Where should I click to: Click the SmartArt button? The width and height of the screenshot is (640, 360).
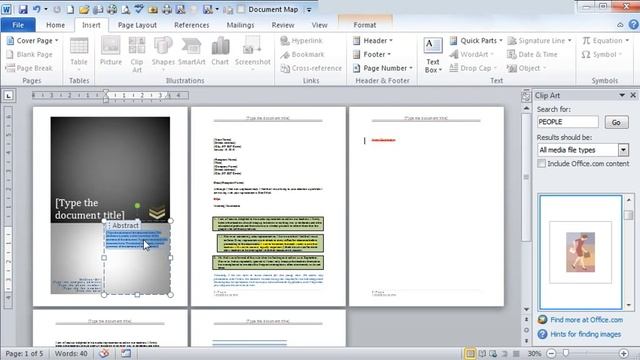tap(191, 51)
